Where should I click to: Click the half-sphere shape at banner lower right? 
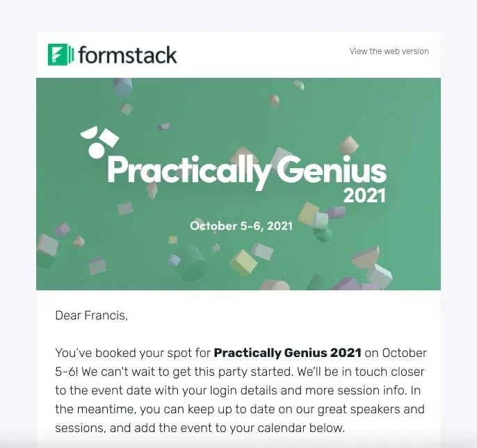coord(365,258)
